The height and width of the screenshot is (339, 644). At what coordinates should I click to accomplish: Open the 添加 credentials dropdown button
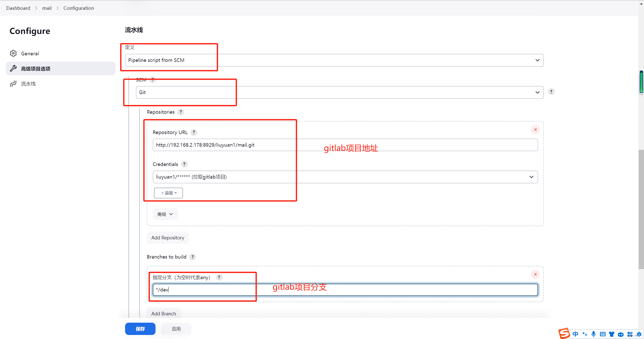[168, 193]
